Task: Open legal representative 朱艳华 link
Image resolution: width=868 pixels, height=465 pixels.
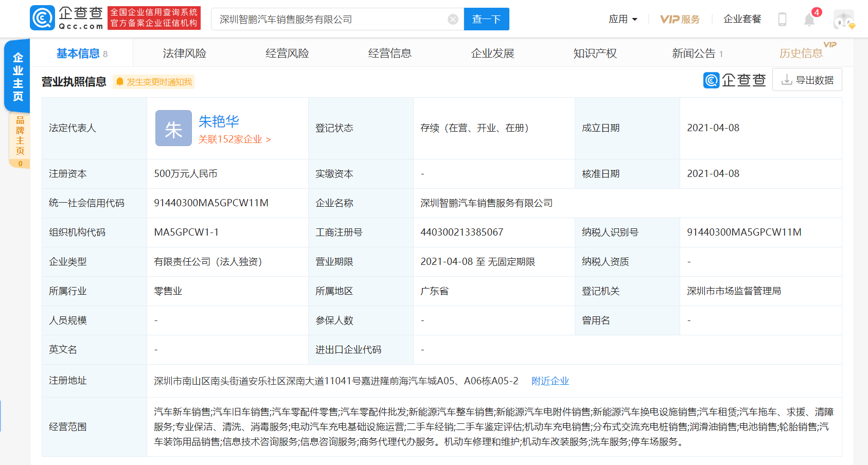Action: click(219, 121)
